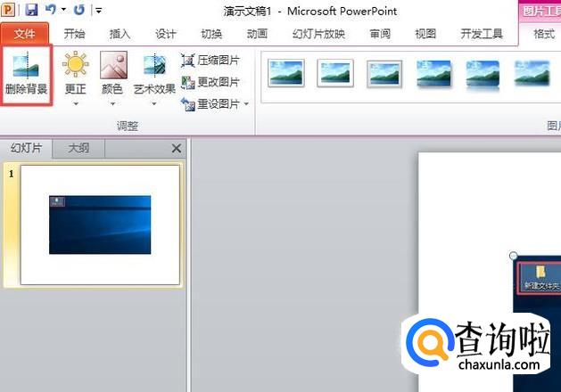Apply the first picture style thumbnail

pos(286,73)
